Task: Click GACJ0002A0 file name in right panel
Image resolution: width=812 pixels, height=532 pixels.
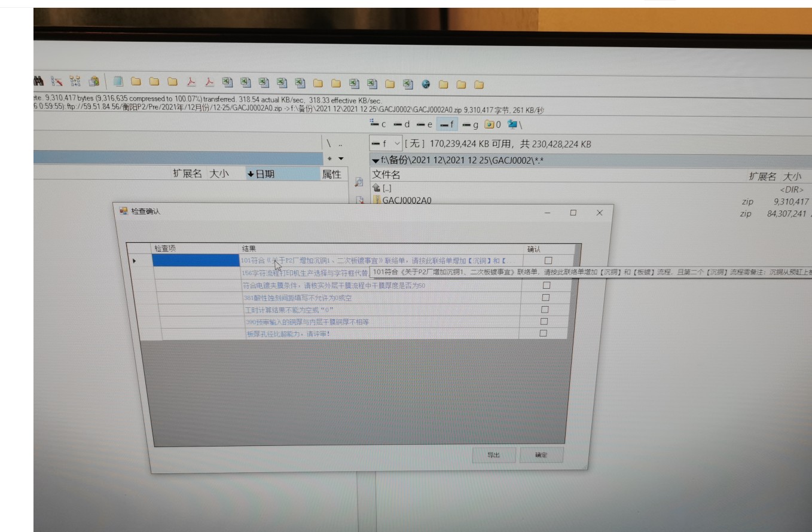Action: (407, 200)
